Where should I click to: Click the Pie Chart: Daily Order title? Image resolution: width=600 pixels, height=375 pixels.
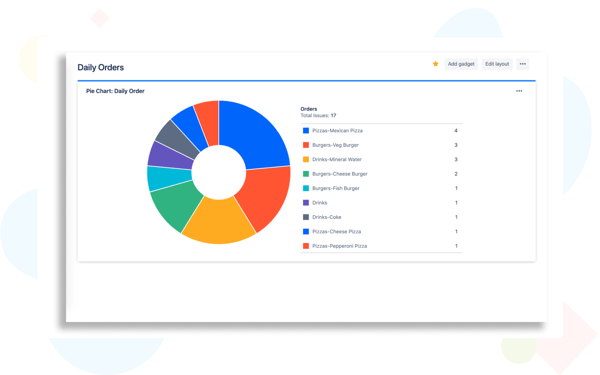(x=115, y=91)
